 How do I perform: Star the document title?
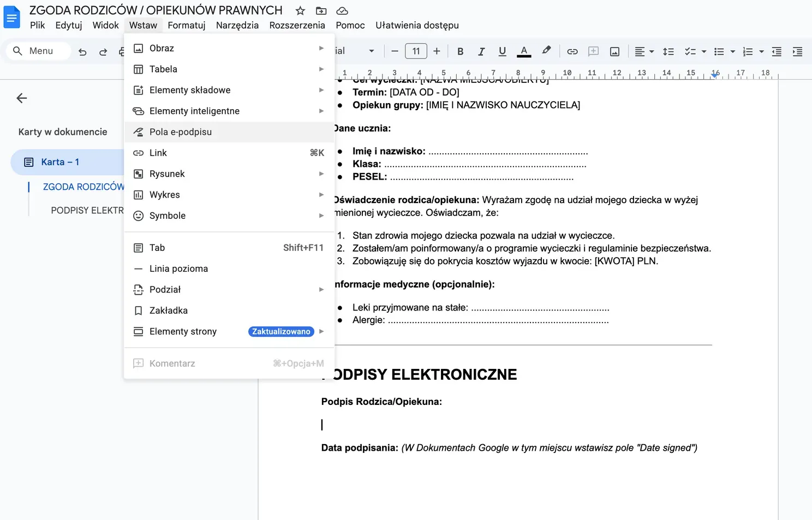300,11
